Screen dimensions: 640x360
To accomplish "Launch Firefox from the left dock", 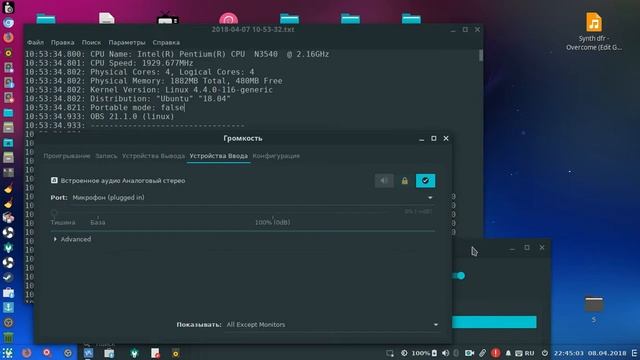I will [8, 38].
